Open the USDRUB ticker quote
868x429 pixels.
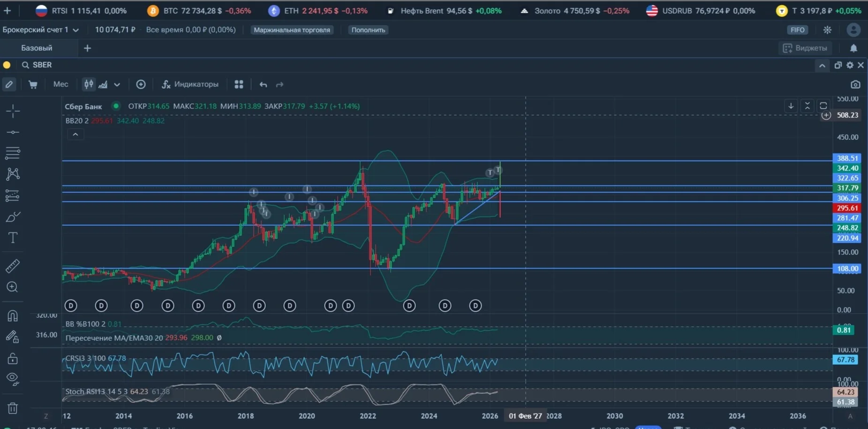(x=701, y=10)
